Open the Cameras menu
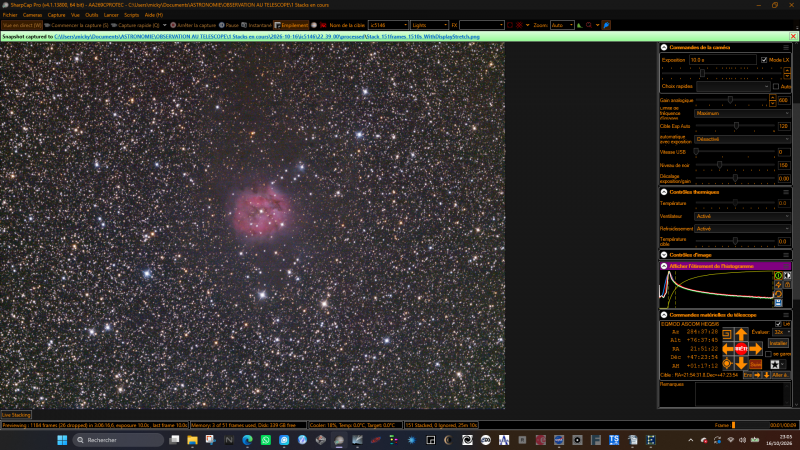 [32, 15]
